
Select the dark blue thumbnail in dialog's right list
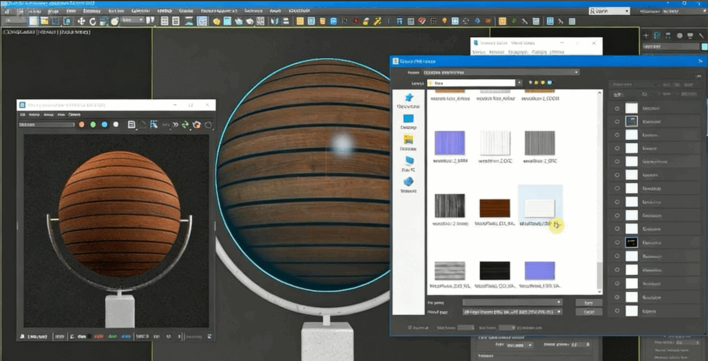click(631, 121)
